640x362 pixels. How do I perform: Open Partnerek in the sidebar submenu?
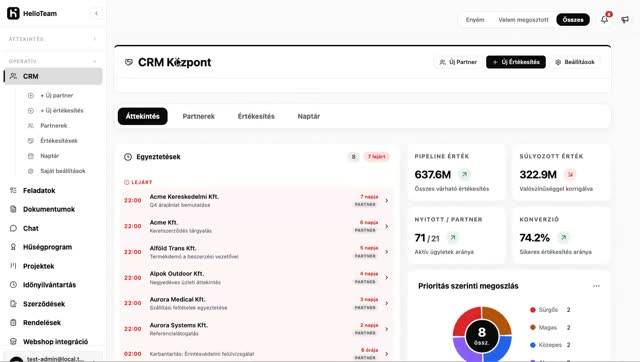[53, 126]
